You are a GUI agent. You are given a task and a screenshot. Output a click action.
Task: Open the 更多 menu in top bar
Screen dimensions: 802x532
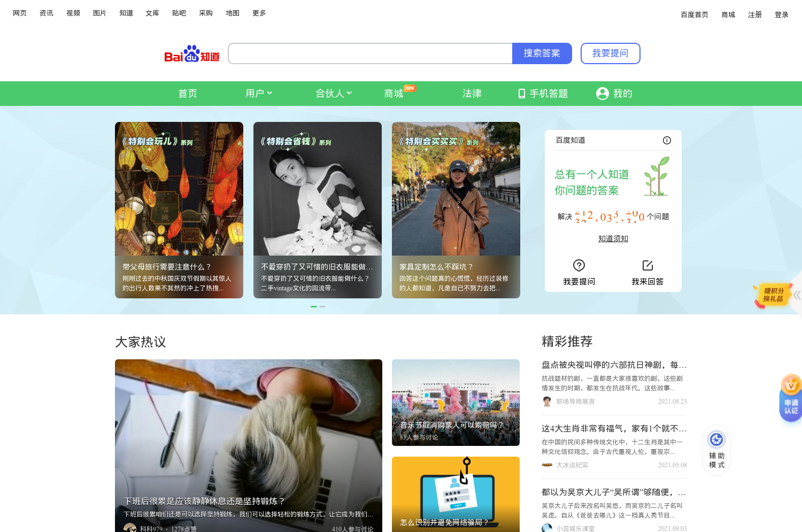pos(259,13)
